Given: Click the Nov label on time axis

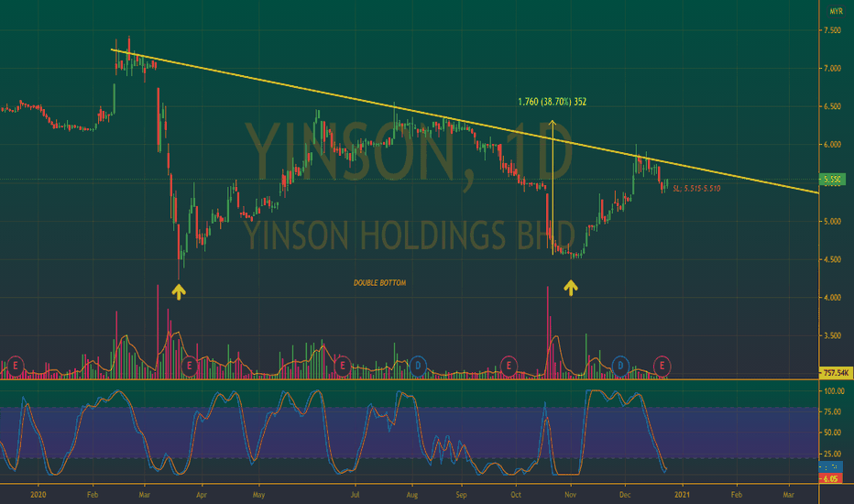Looking at the screenshot, I should pos(570,495).
